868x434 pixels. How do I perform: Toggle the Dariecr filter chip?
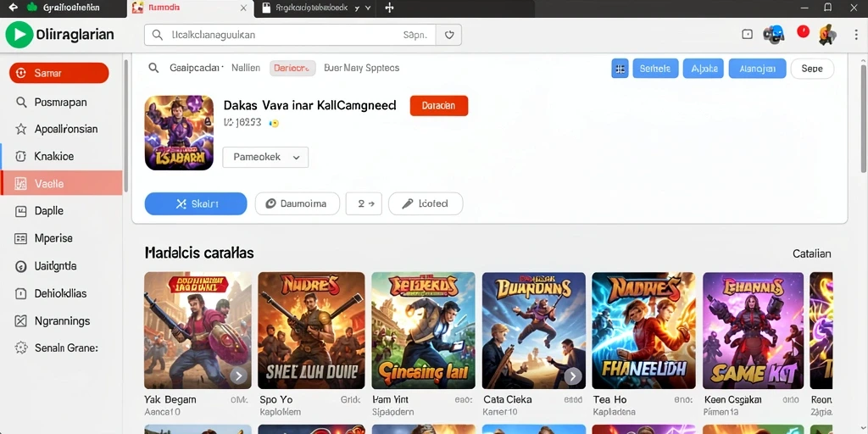pyautogui.click(x=292, y=68)
